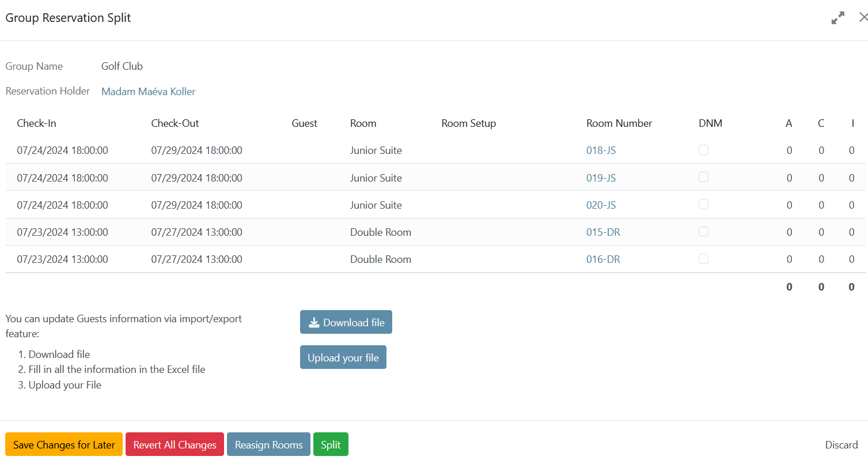Screen dimensions: 868x460
Task: Close the Group Reservation Split dialog
Action: (x=863, y=18)
